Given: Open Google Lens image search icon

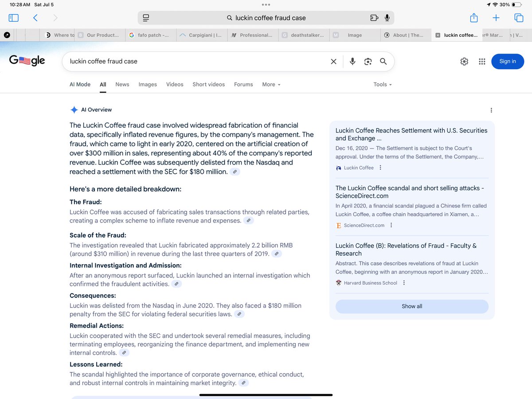Looking at the screenshot, I should (x=368, y=62).
